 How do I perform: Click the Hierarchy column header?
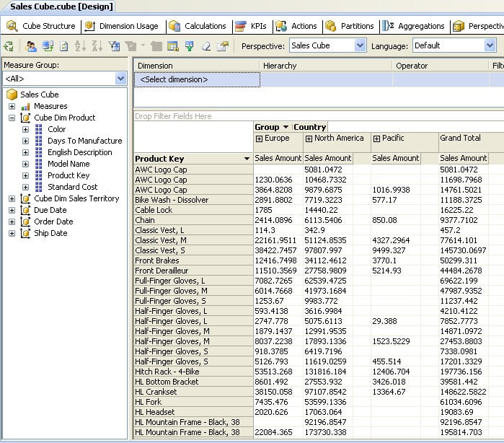tap(326, 66)
